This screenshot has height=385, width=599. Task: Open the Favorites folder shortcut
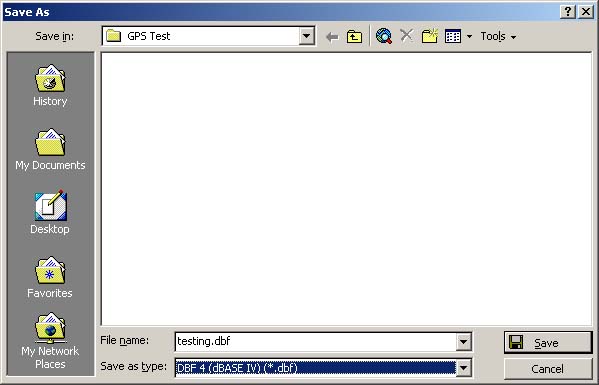[50, 277]
